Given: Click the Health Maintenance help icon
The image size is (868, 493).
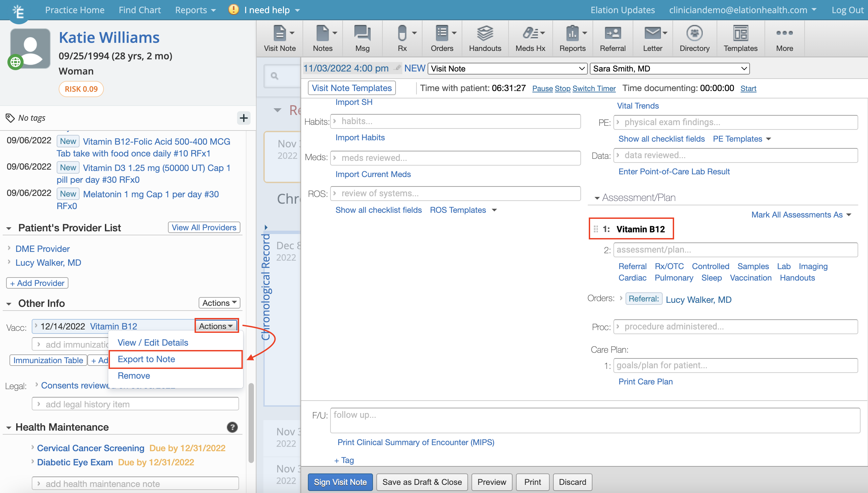Looking at the screenshot, I should pyautogui.click(x=232, y=427).
